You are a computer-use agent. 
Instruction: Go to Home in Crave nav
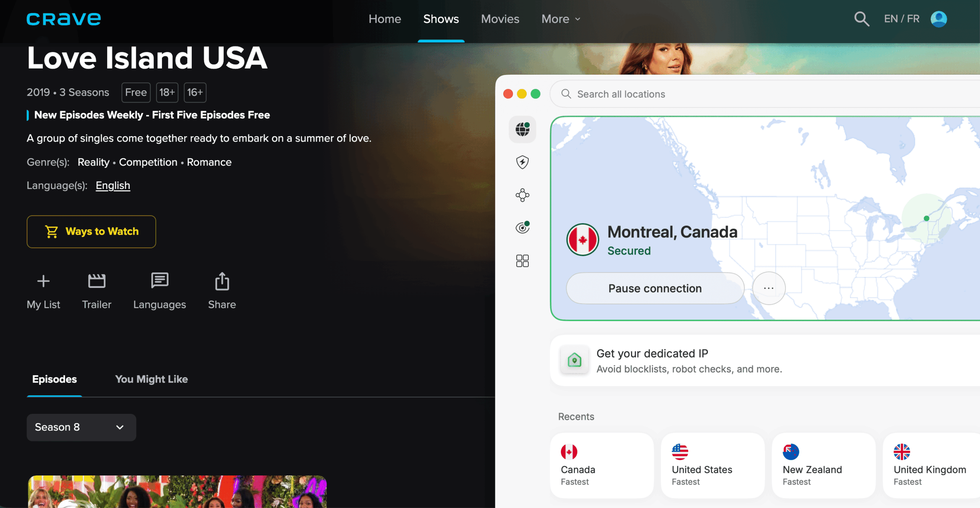(385, 19)
